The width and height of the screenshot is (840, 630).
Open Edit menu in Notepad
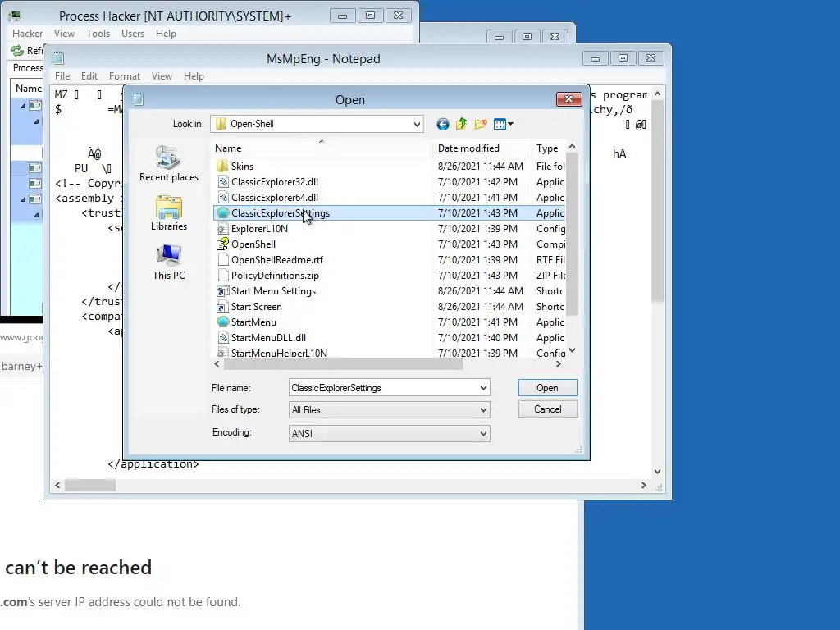(89, 76)
